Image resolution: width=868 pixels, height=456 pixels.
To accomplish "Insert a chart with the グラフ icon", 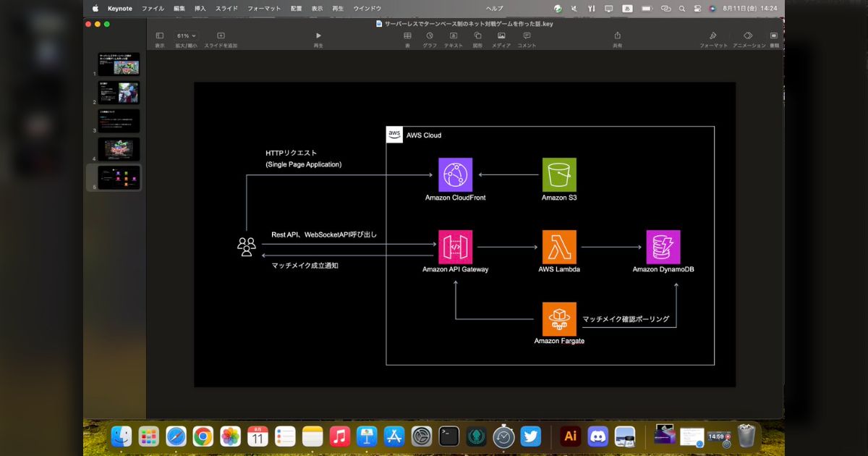I will point(430,35).
